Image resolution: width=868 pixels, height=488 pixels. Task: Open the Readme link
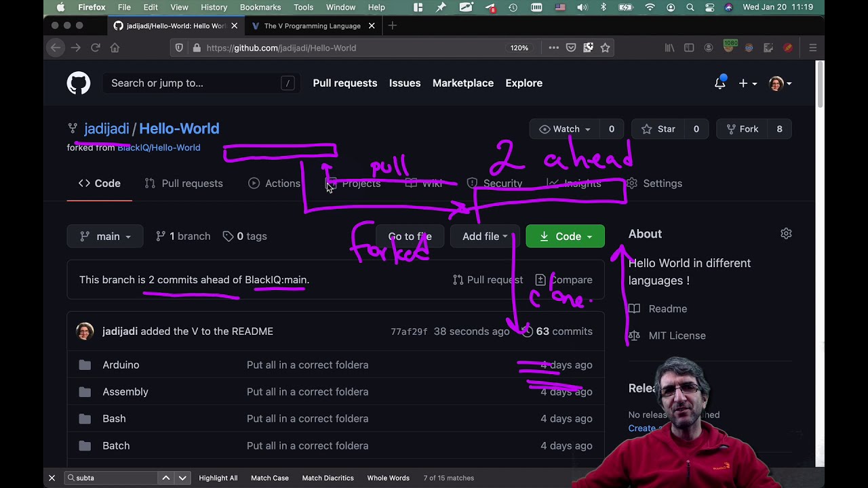[658, 308]
